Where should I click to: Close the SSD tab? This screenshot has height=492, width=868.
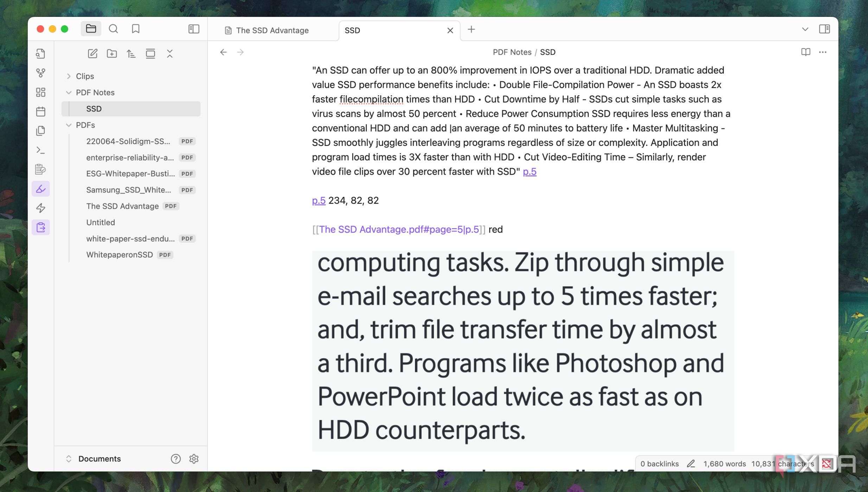[450, 31]
